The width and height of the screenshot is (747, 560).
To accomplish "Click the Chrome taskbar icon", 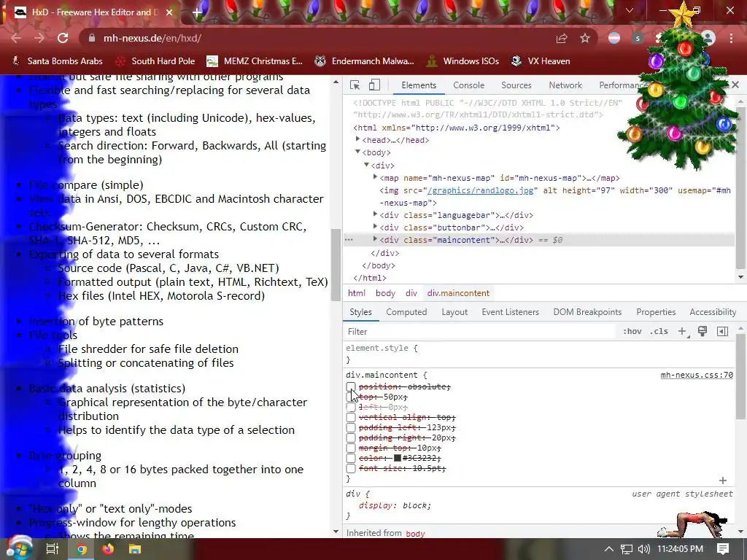I will click(x=82, y=549).
